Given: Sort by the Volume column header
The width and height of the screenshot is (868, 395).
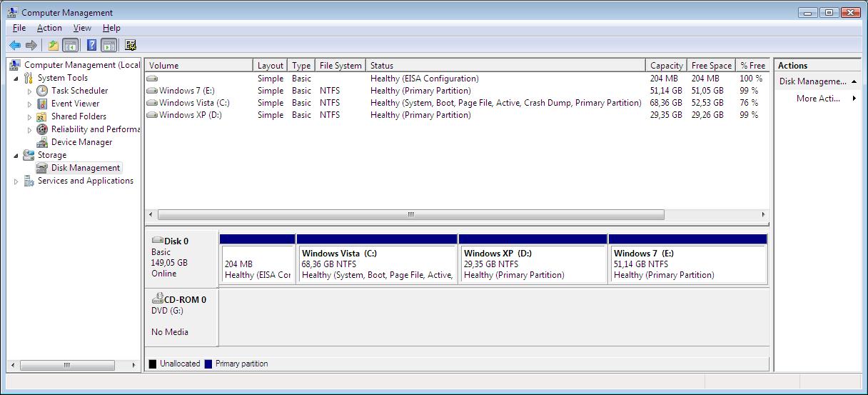Looking at the screenshot, I should [198, 65].
